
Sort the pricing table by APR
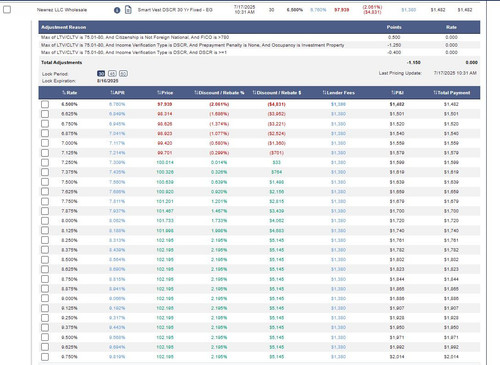coord(117,93)
